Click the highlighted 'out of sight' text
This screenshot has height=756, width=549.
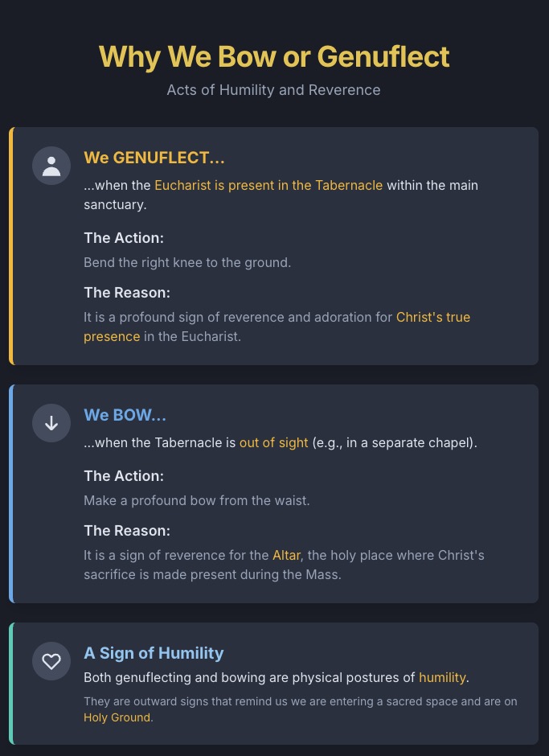[273, 442]
